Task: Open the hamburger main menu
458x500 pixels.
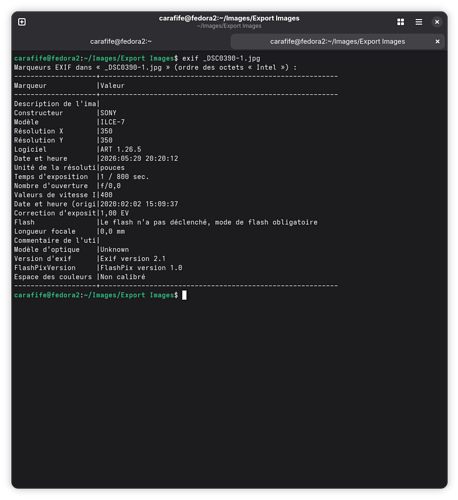Action: pos(419,22)
